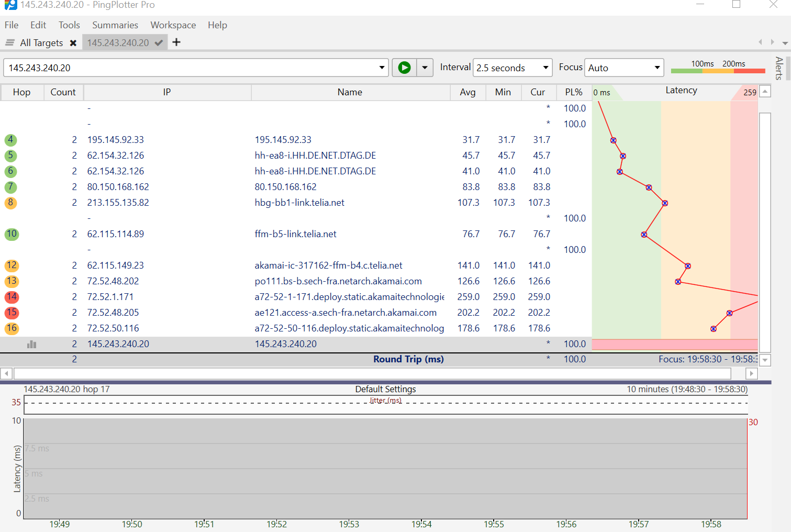Click the hop 8 latency graph point
Image resolution: width=791 pixels, height=532 pixels.
point(665,203)
